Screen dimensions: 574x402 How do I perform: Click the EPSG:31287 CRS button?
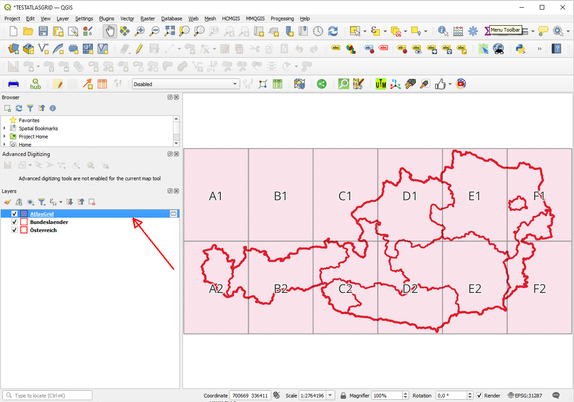tap(525, 395)
